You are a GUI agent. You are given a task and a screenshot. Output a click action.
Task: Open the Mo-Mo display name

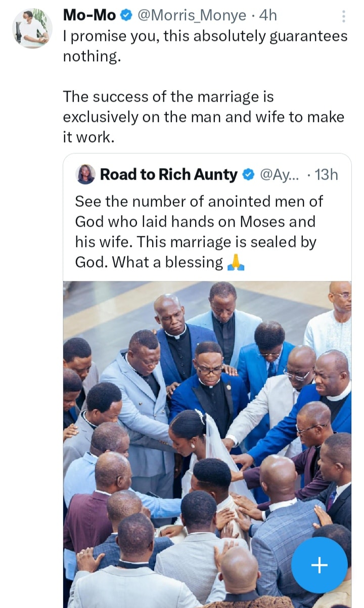click(89, 16)
